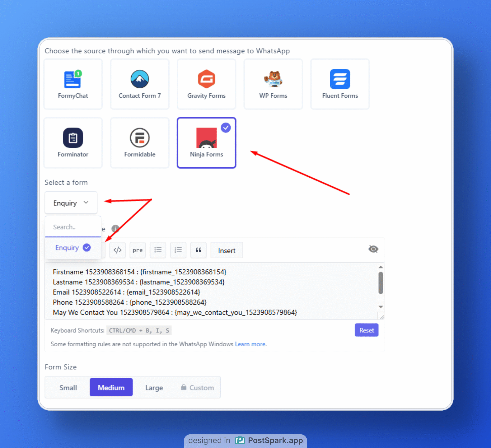Select WP Forms as message source
This screenshot has width=491, height=448.
pyautogui.click(x=273, y=84)
